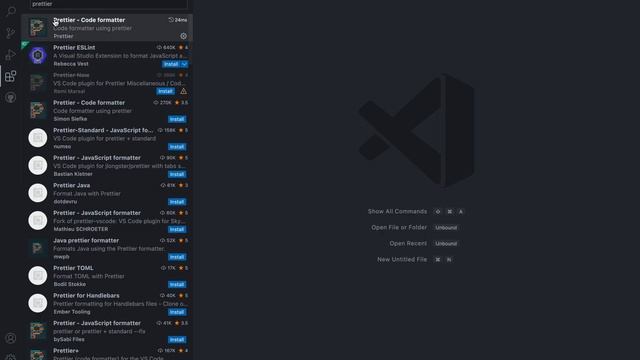Image resolution: width=640 pixels, height=360 pixels.
Task: Click the download count of Prettier ESLint
Action: [x=166, y=48]
